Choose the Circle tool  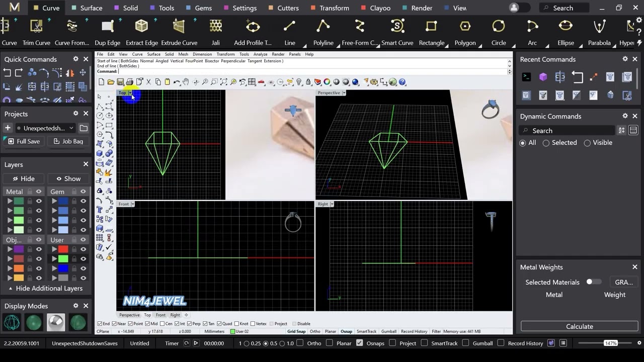coord(499,32)
